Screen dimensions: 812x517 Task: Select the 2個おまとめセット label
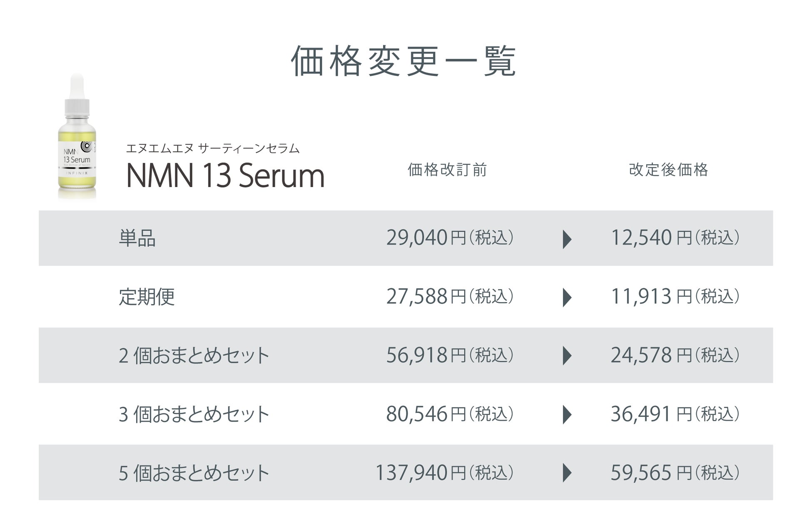coord(194,356)
